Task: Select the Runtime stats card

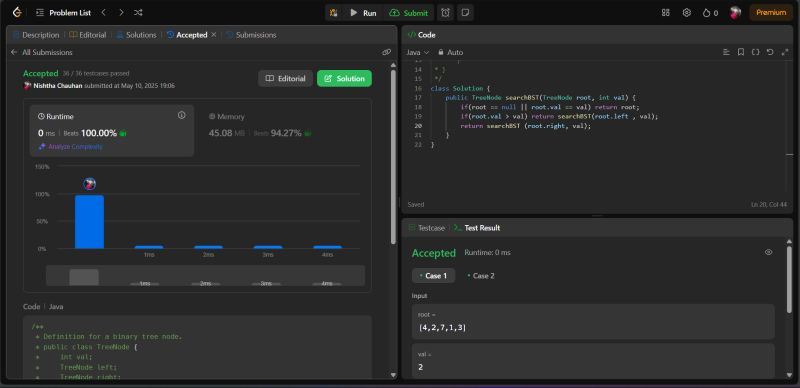Action: (x=112, y=131)
